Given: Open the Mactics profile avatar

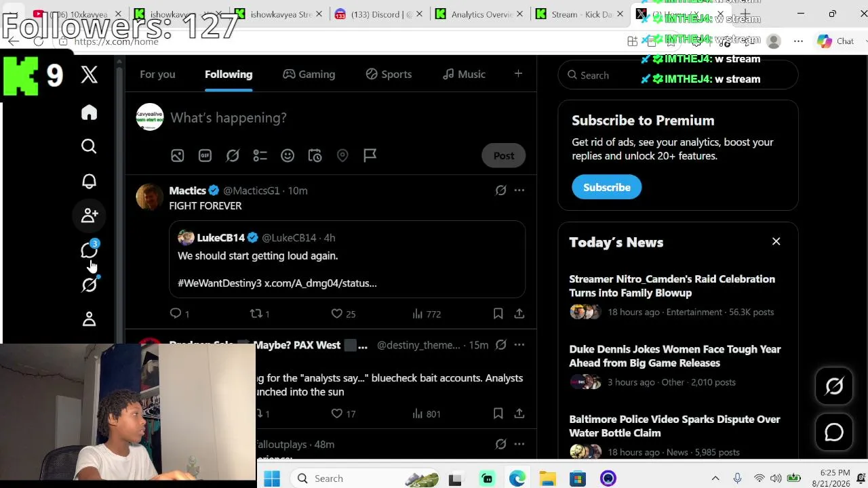Looking at the screenshot, I should 149,197.
